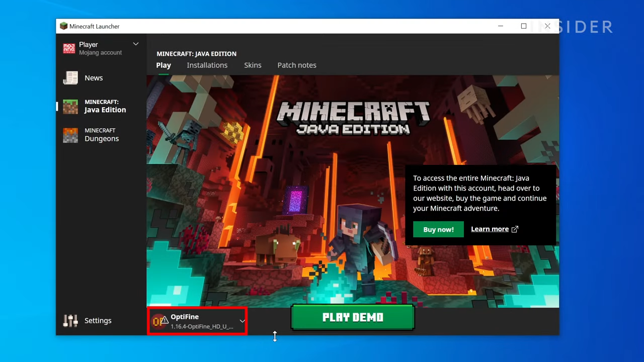Click the 'Player' username text
The height and width of the screenshot is (362, 644).
point(89,44)
